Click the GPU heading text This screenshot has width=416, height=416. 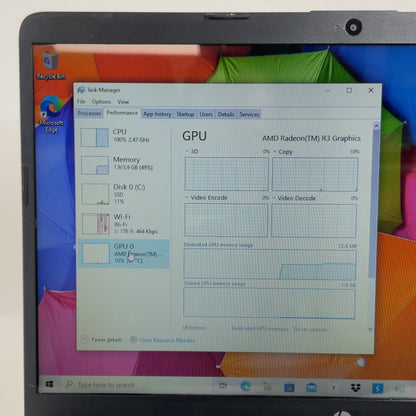pyautogui.click(x=194, y=136)
